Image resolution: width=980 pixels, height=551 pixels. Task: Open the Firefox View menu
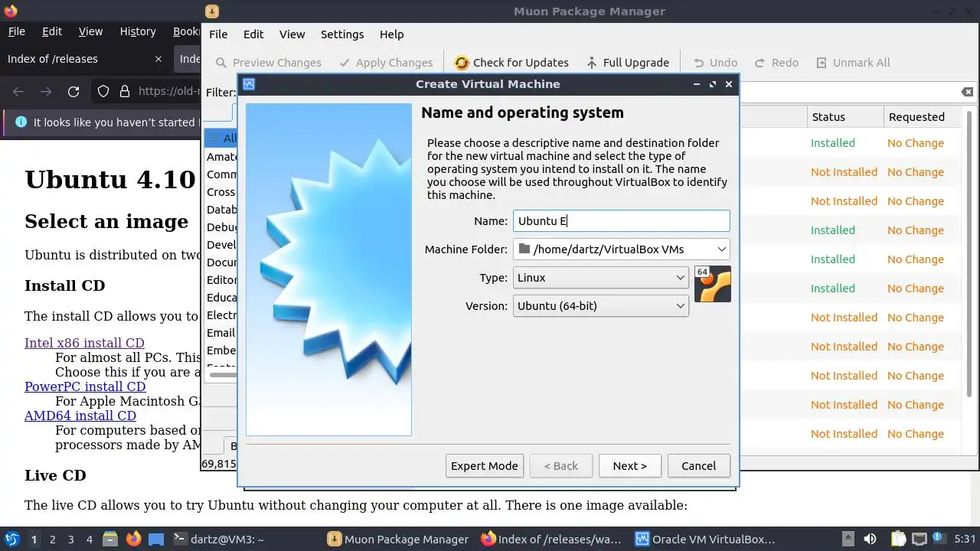click(x=90, y=31)
